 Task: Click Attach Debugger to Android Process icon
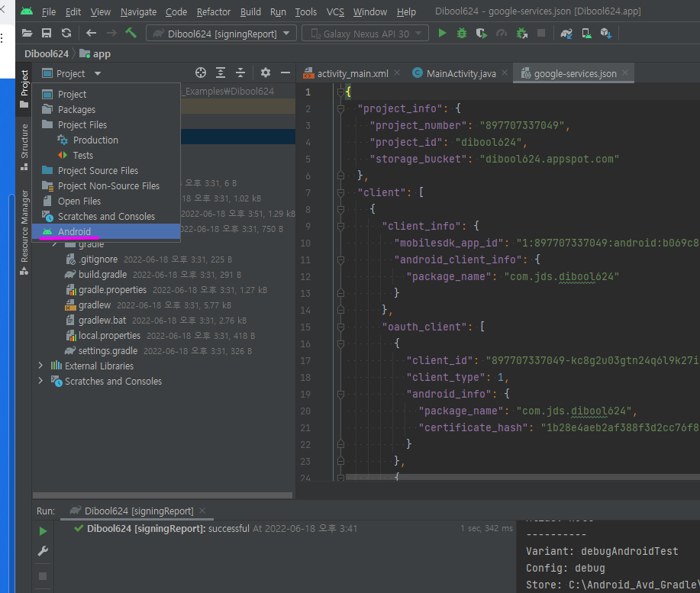pyautogui.click(x=521, y=34)
